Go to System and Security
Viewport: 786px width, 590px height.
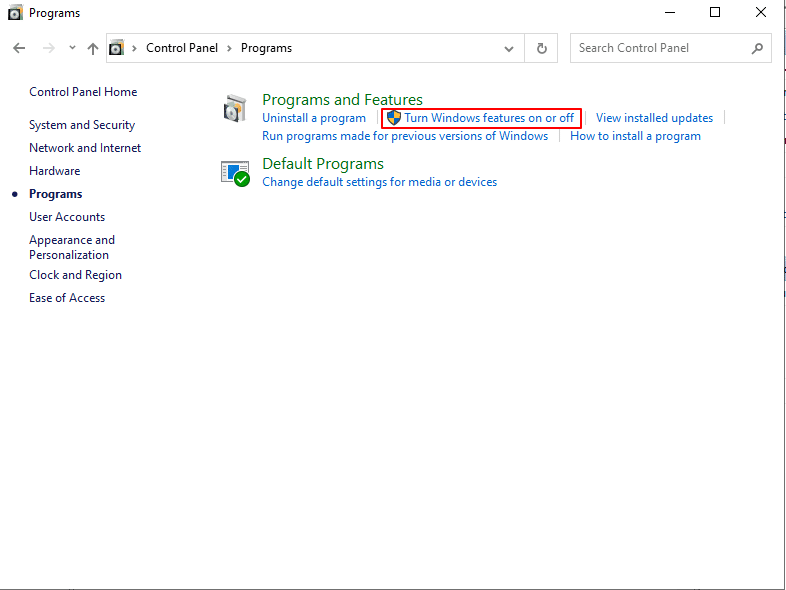82,125
